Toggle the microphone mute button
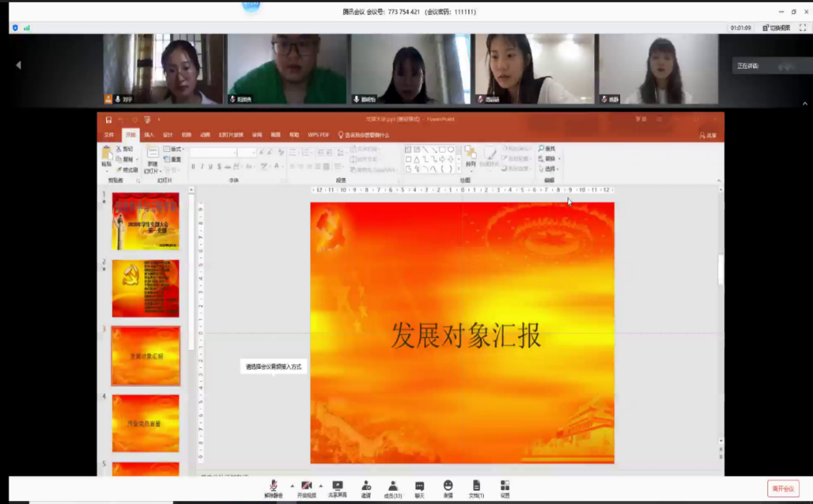This screenshot has width=813, height=504. [273, 488]
